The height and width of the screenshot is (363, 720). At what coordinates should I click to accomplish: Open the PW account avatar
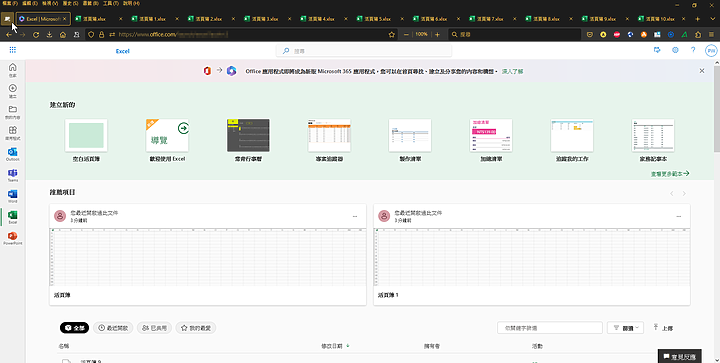coord(711,50)
